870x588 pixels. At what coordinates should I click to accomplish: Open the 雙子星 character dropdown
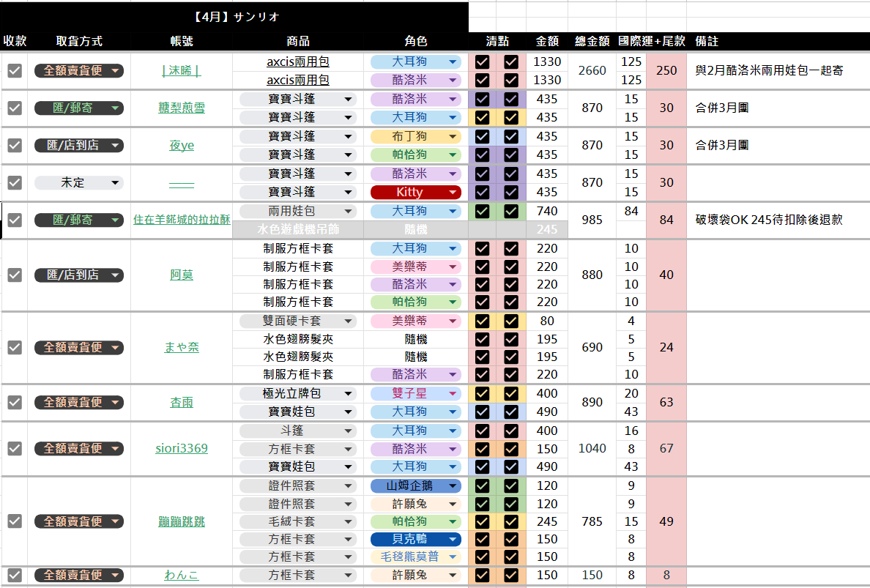tap(415, 393)
